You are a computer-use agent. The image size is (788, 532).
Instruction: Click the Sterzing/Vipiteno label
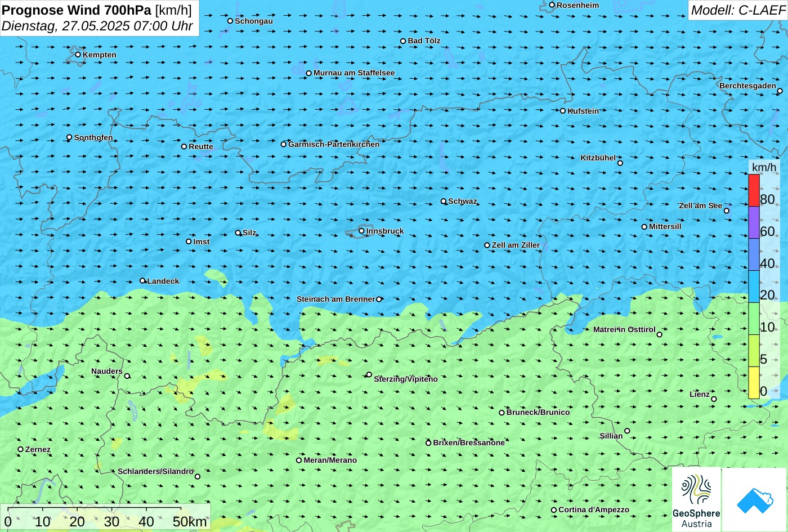406,379
